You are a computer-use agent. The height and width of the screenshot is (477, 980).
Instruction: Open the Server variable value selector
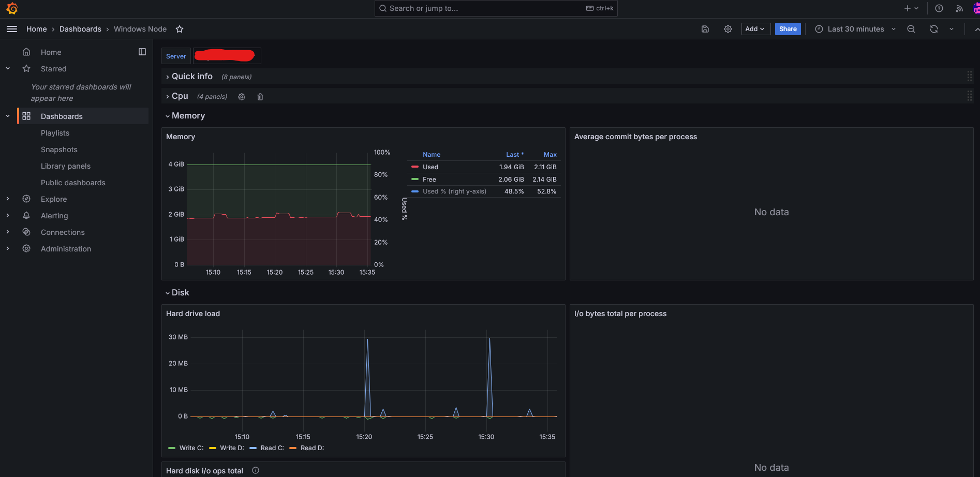tap(227, 56)
